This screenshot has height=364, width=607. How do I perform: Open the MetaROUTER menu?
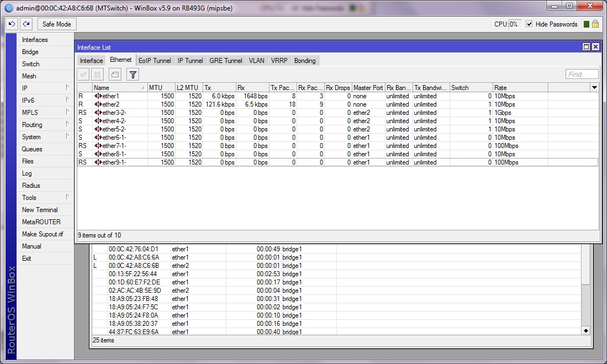(45, 222)
